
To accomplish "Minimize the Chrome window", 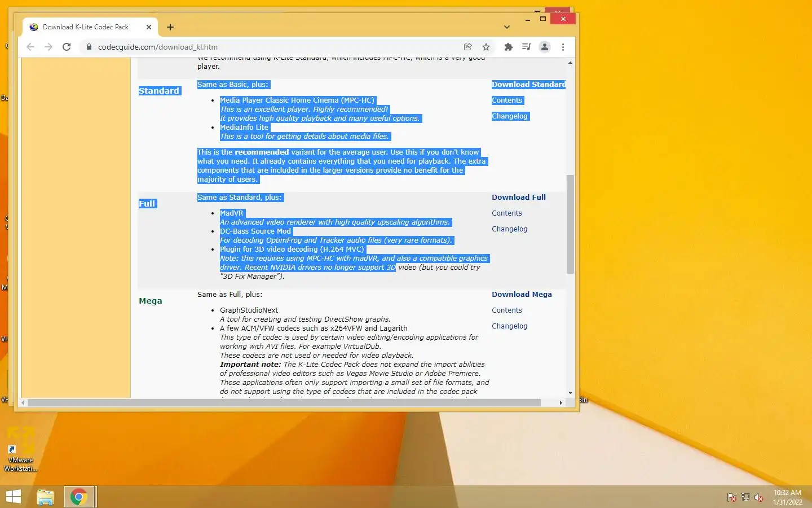I will pos(528,19).
